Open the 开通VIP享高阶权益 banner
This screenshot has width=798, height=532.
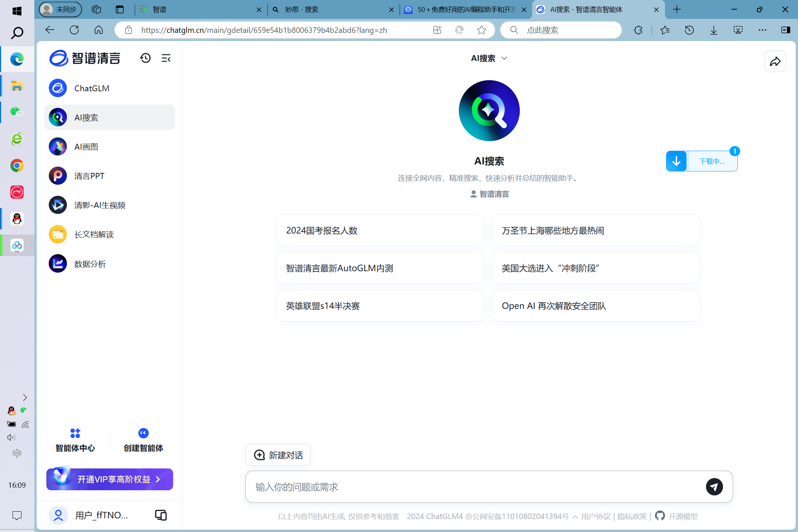[110, 479]
